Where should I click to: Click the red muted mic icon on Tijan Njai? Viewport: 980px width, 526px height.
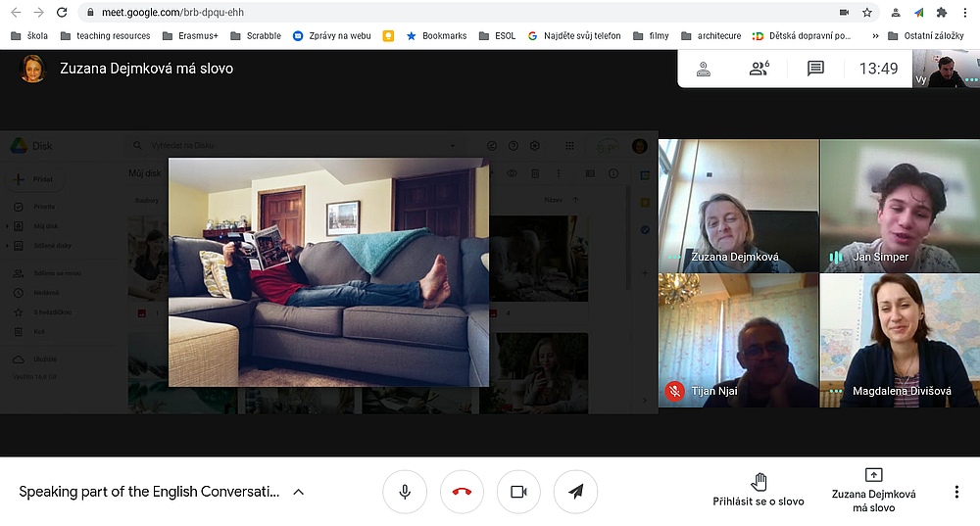pyautogui.click(x=674, y=391)
